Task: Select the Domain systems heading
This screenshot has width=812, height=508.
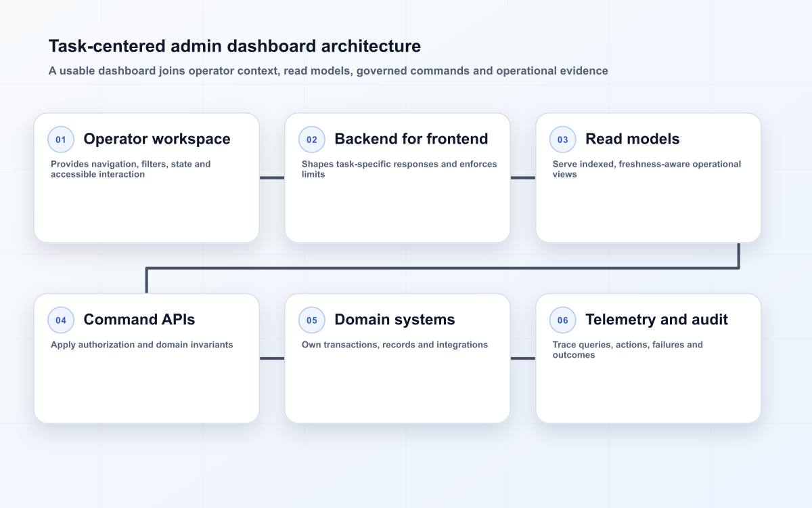Action: pyautogui.click(x=394, y=320)
